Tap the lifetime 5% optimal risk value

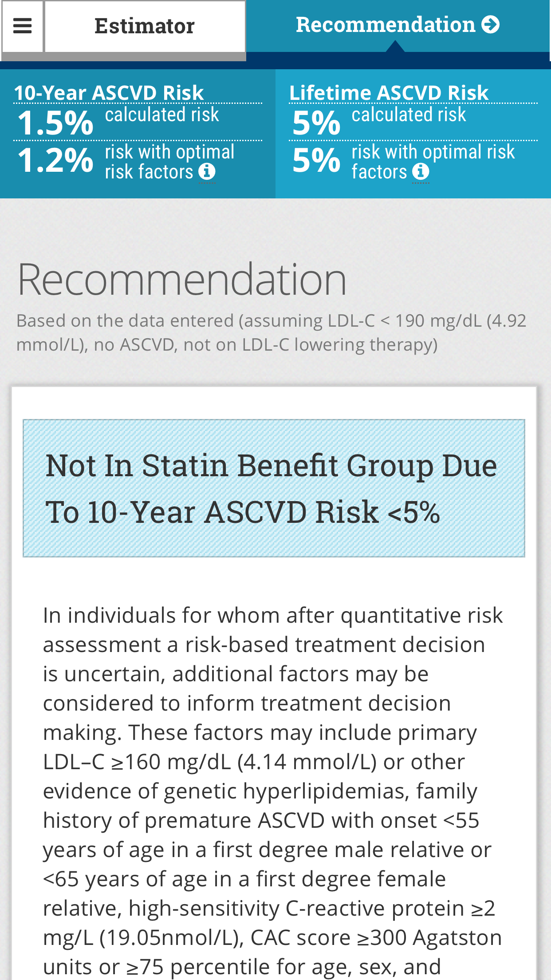[316, 160]
